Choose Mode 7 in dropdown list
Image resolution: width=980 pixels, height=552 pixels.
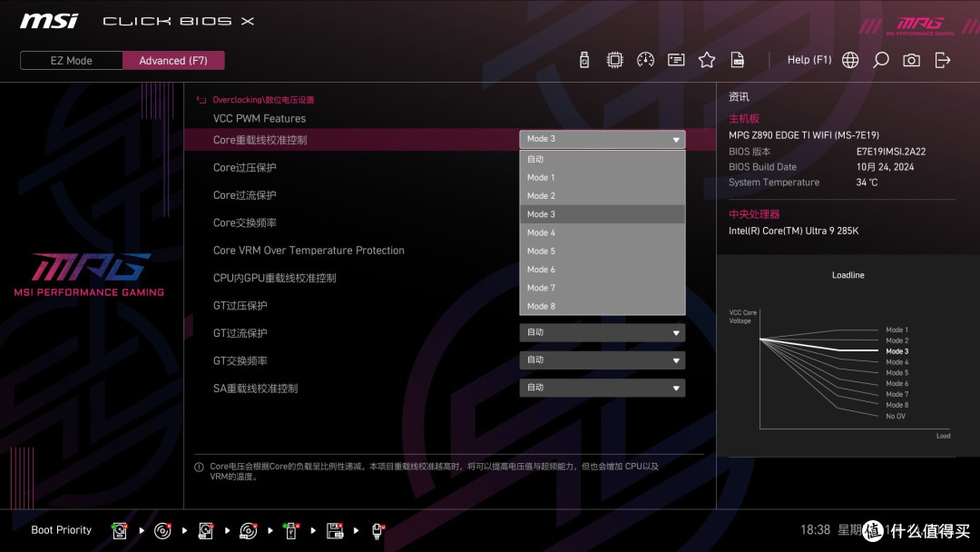click(603, 288)
